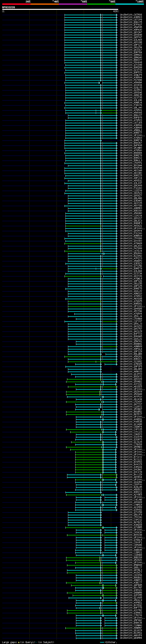
Task: Select hit UniRef100_Q8YNL3
Action: (x=131, y=570)
